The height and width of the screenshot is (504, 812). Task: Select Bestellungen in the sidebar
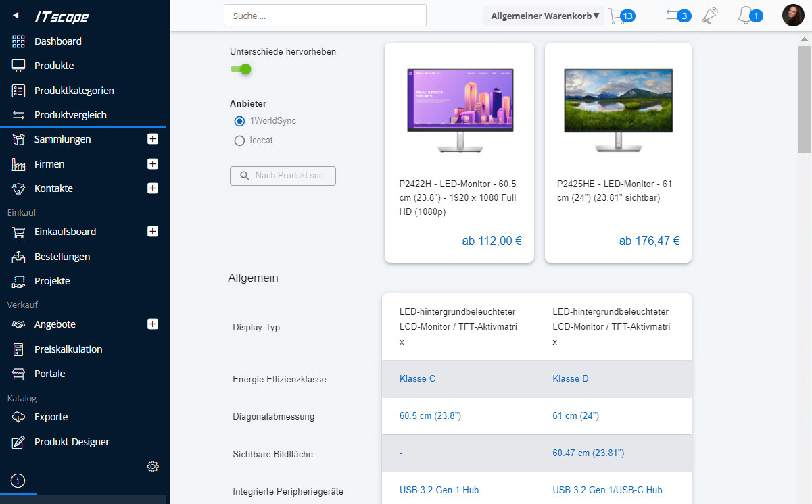pos(62,257)
